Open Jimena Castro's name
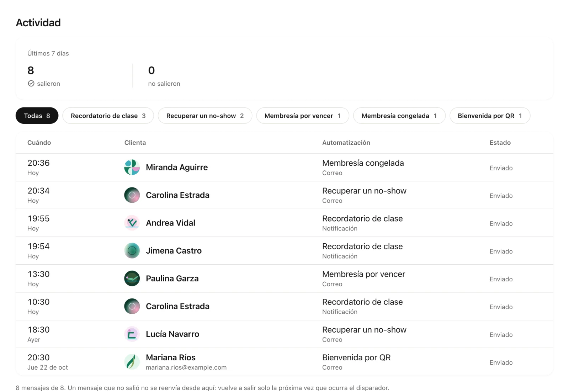This screenshot has height=392, width=569. 174,250
